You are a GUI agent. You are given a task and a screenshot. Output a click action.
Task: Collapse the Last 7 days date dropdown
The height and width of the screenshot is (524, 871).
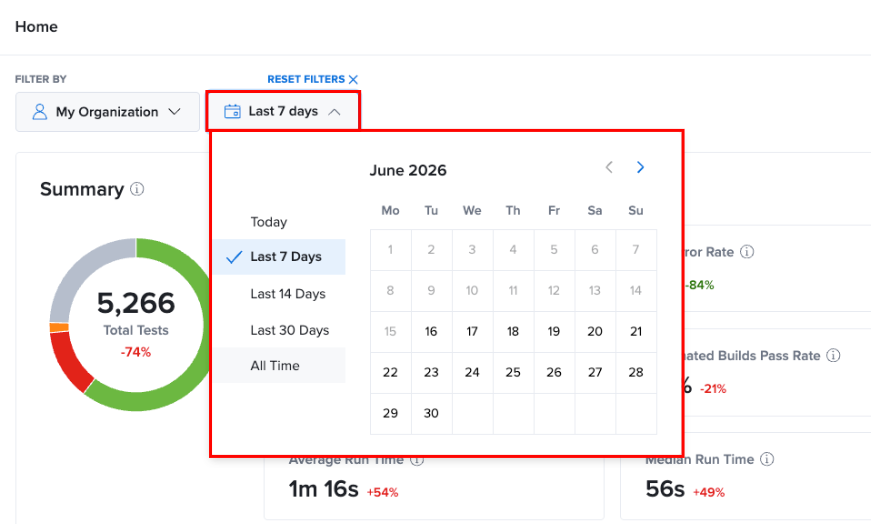point(283,112)
